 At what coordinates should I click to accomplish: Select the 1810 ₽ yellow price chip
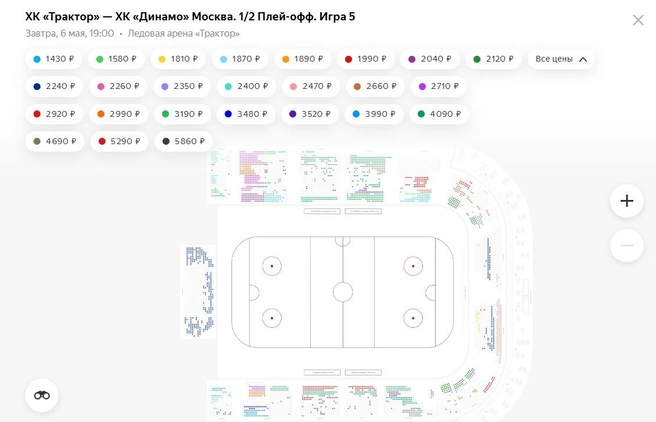pyautogui.click(x=178, y=59)
